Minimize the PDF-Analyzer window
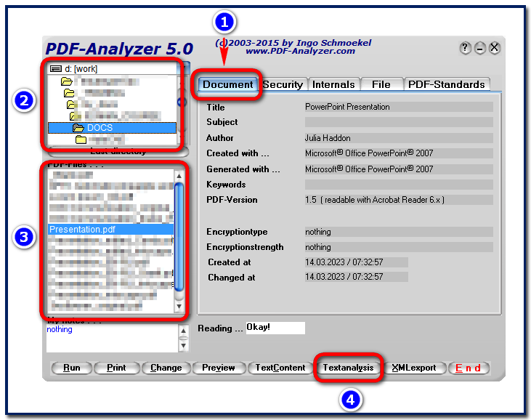The height and width of the screenshot is (420, 531). coord(480,48)
